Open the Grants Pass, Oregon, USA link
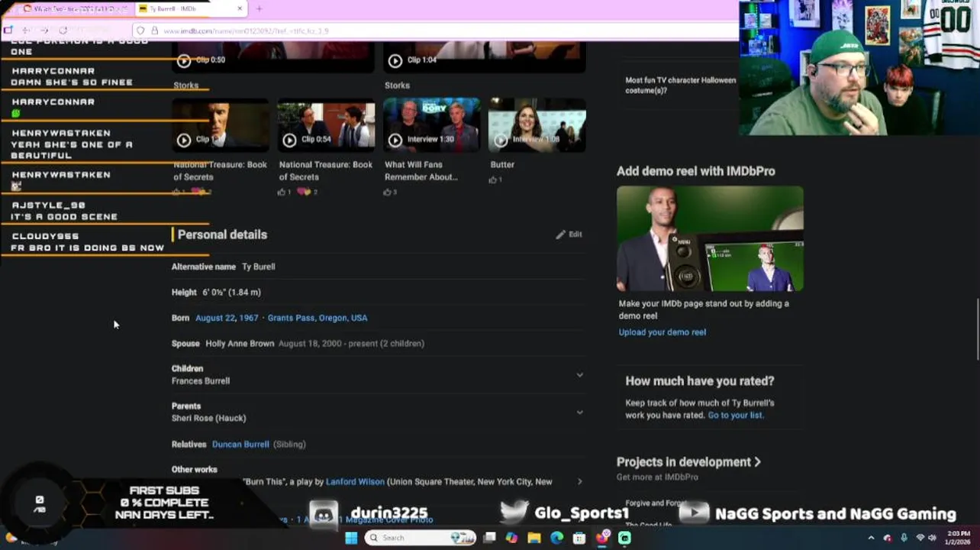 pyautogui.click(x=318, y=318)
